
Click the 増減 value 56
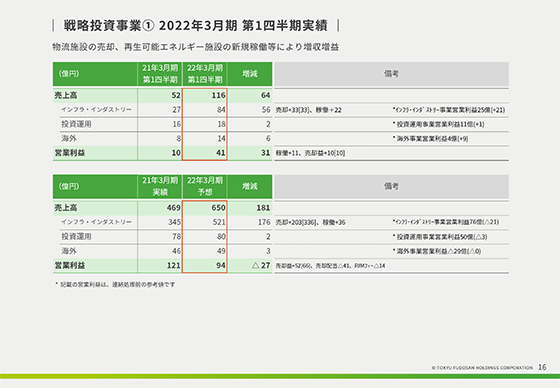(x=266, y=110)
